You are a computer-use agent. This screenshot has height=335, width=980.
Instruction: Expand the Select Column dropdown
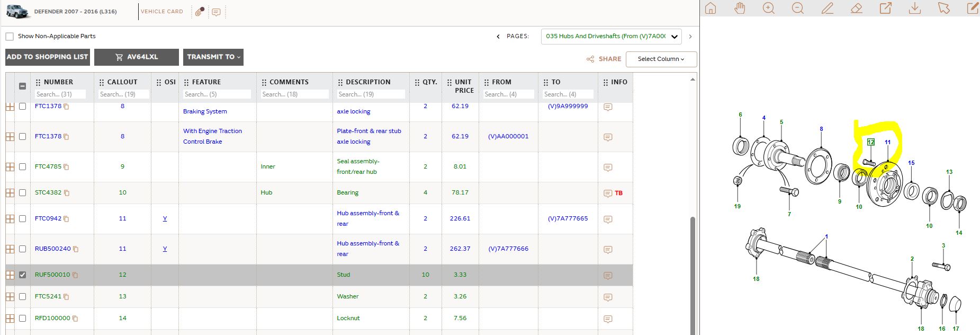coord(661,59)
